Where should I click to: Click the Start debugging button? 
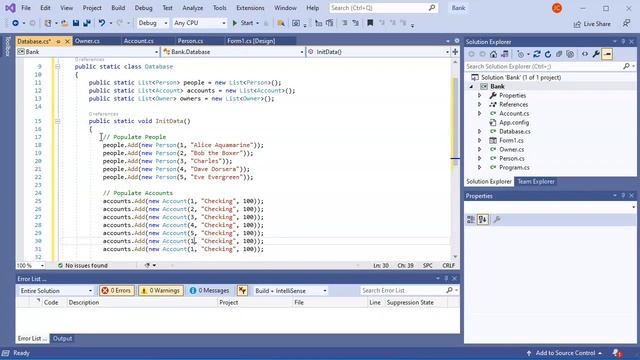click(243, 23)
